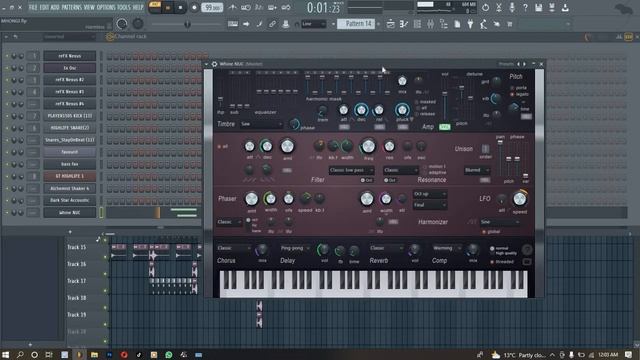Screen dimensions: 640x360
Task: Select the Track 15 label in playlist
Action: pos(77,247)
